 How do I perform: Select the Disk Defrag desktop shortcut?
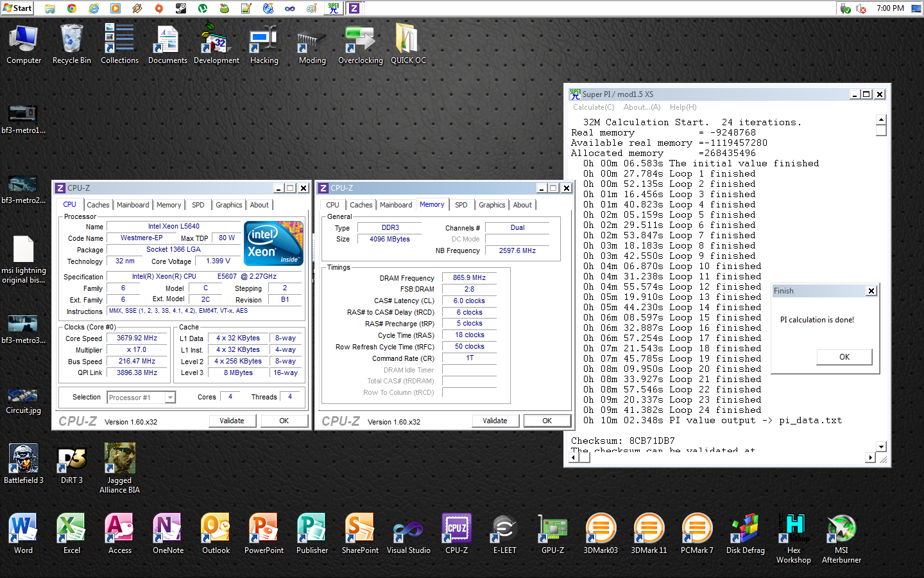click(745, 534)
